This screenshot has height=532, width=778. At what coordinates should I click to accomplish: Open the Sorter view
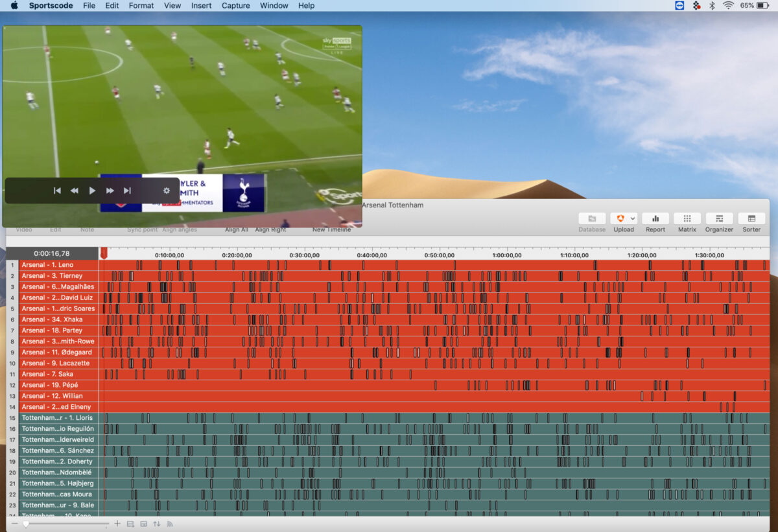click(x=751, y=219)
